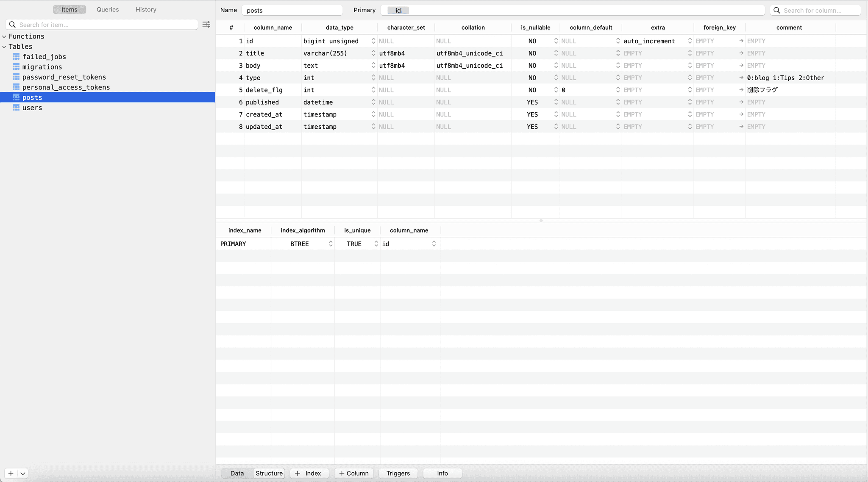Collapse the Tables section
The width and height of the screenshot is (868, 482).
4,47
